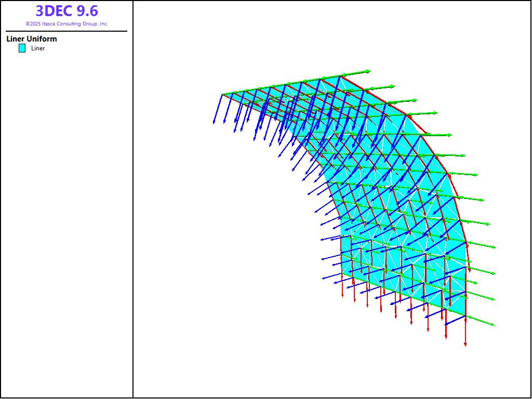Click the topmost green arrow head
532x399 pixels.
[368, 71]
